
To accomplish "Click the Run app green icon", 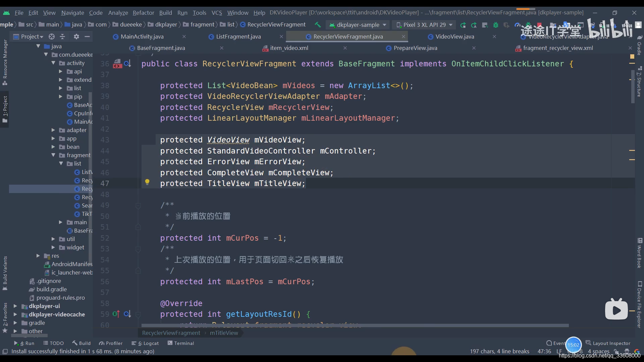I will [463, 25].
